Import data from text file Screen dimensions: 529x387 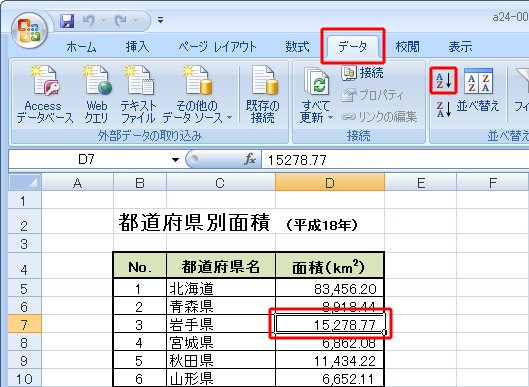[x=138, y=95]
